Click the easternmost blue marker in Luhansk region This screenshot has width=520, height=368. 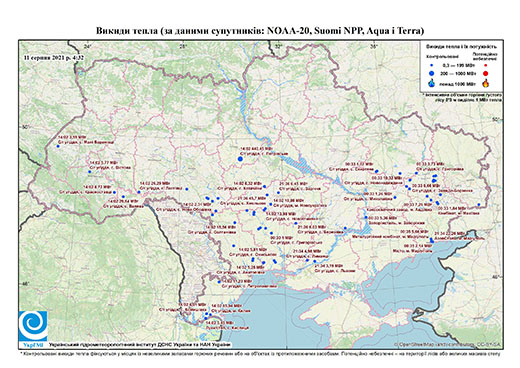(479, 205)
